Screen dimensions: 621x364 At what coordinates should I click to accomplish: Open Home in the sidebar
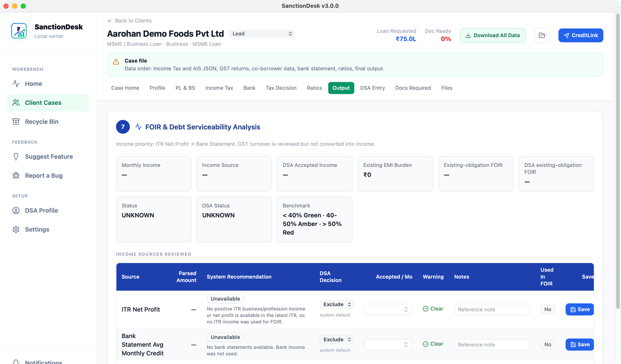(x=48, y=83)
